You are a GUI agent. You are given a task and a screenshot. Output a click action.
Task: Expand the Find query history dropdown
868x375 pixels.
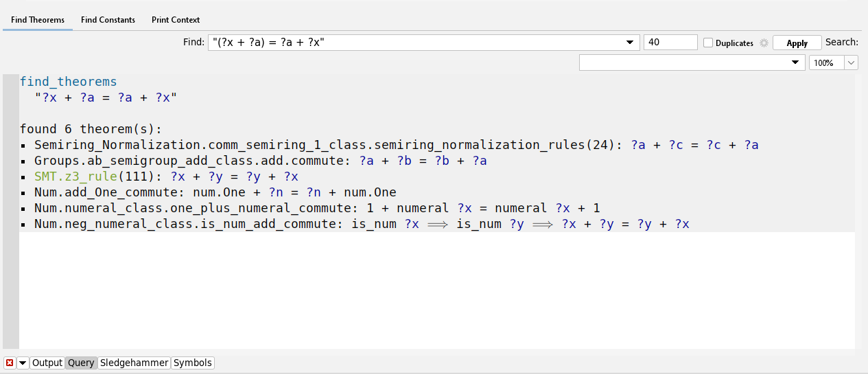(630, 43)
